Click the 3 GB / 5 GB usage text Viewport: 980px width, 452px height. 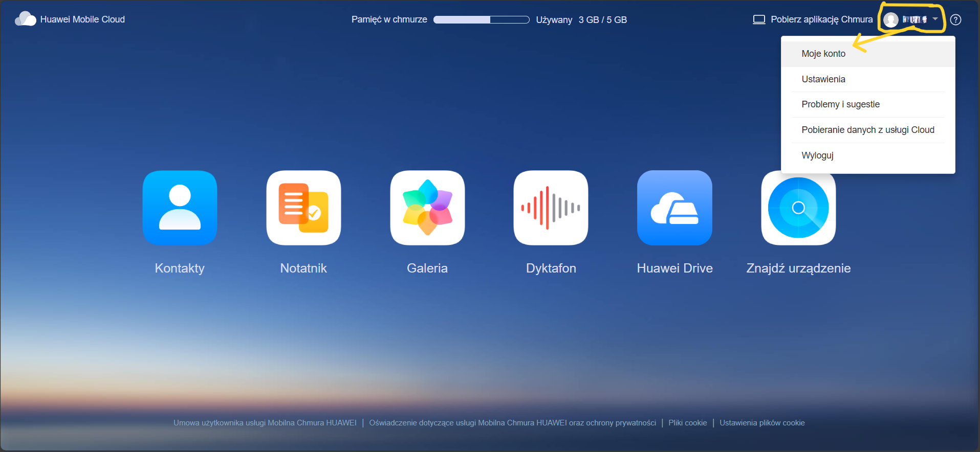coord(602,20)
